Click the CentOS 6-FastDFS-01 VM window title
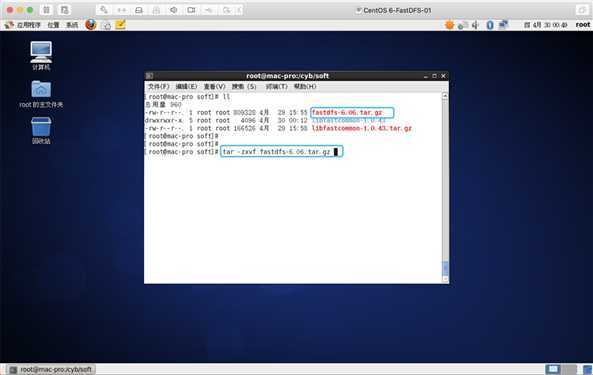This screenshot has width=593, height=375. [x=397, y=11]
